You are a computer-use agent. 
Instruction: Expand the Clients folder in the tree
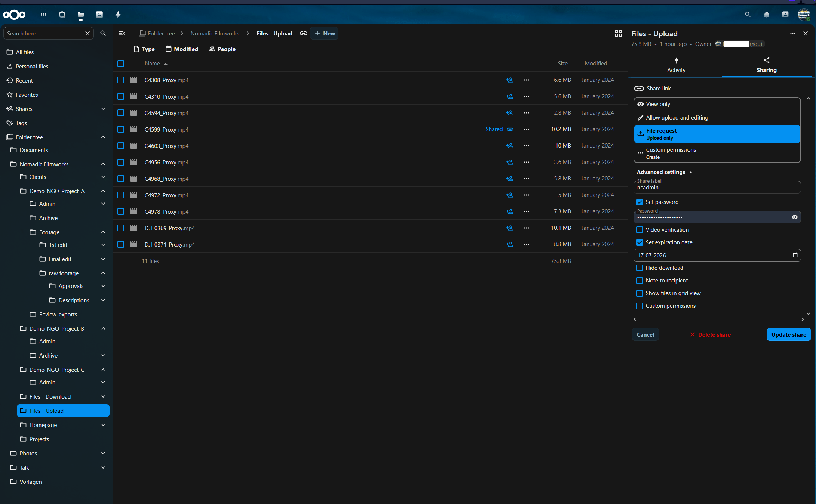[103, 177]
